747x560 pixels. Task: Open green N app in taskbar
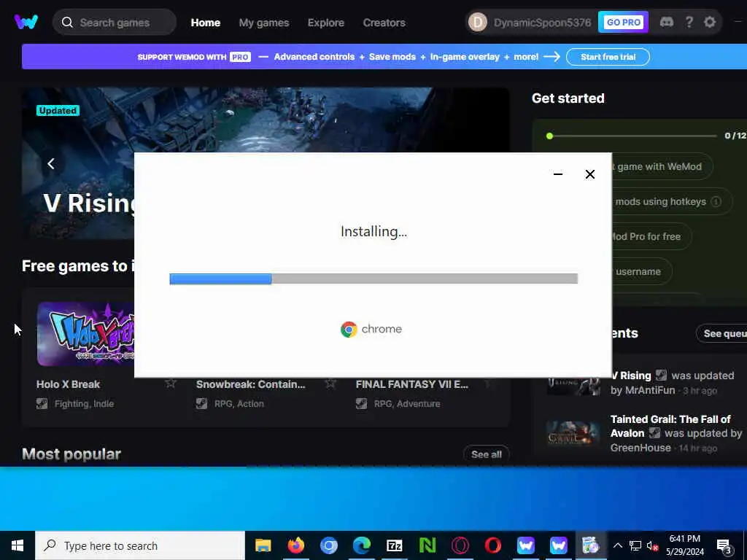427,545
